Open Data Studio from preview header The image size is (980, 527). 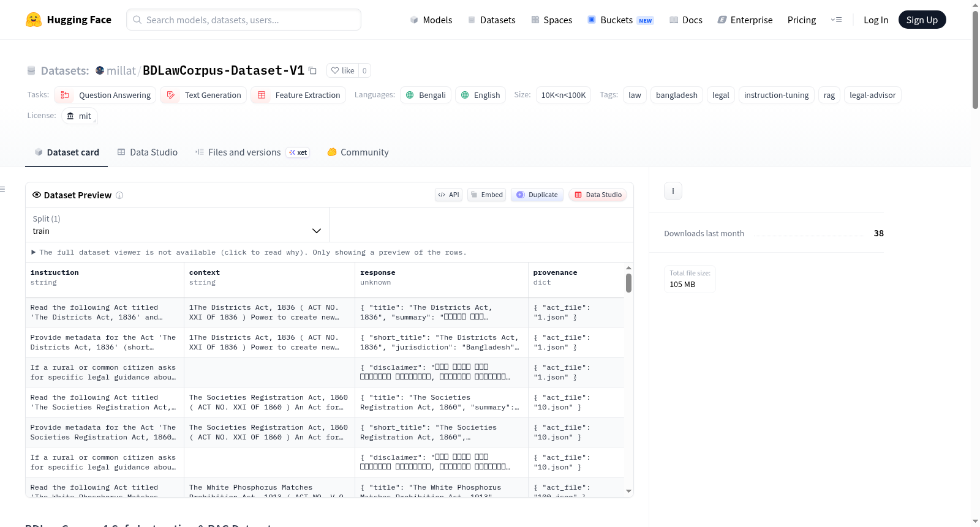point(598,195)
